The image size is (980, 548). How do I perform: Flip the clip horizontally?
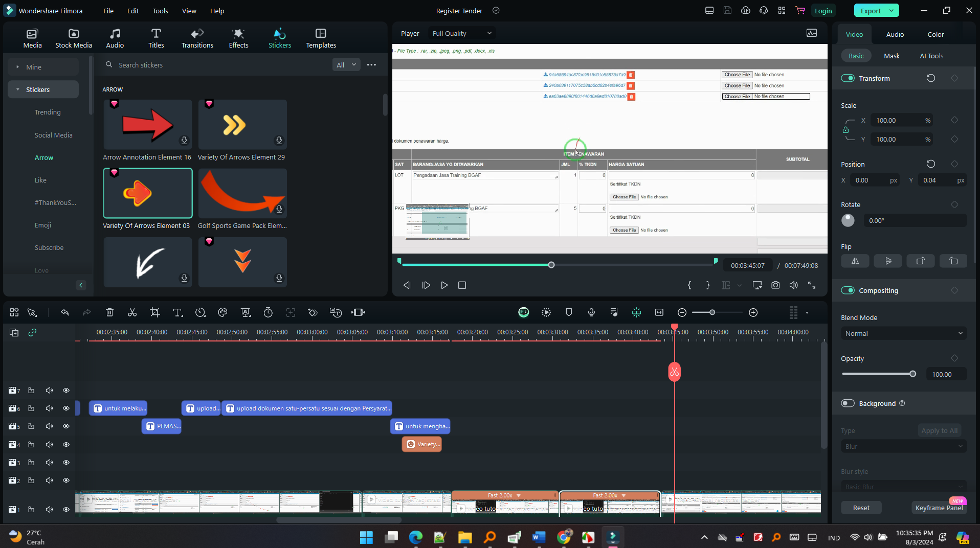(x=855, y=261)
